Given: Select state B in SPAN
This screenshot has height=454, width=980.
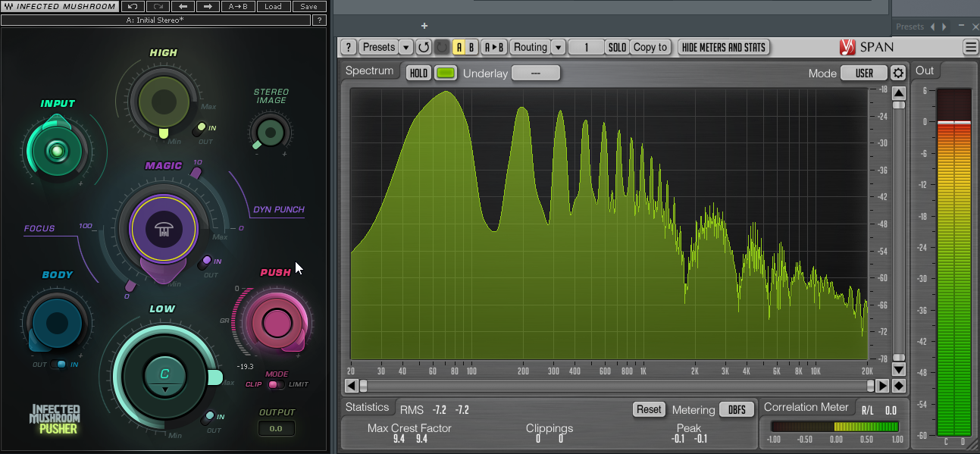Looking at the screenshot, I should pyautogui.click(x=471, y=47).
